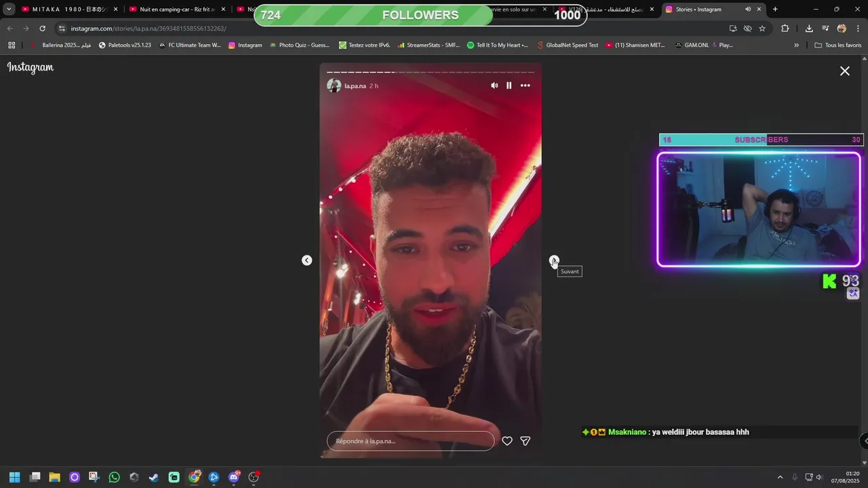Image resolution: width=868 pixels, height=488 pixels.
Task: Open 'Testez votre IPv6' bookmark
Action: click(x=364, y=45)
